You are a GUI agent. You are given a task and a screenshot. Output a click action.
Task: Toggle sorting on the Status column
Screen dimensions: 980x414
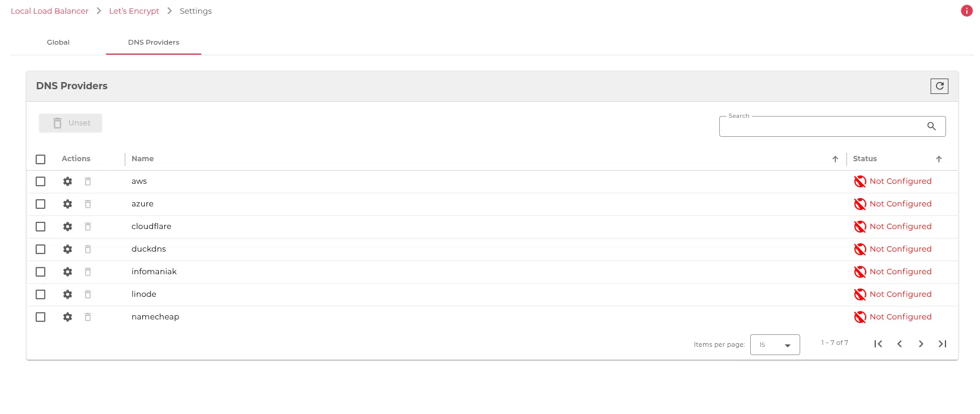[939, 159]
